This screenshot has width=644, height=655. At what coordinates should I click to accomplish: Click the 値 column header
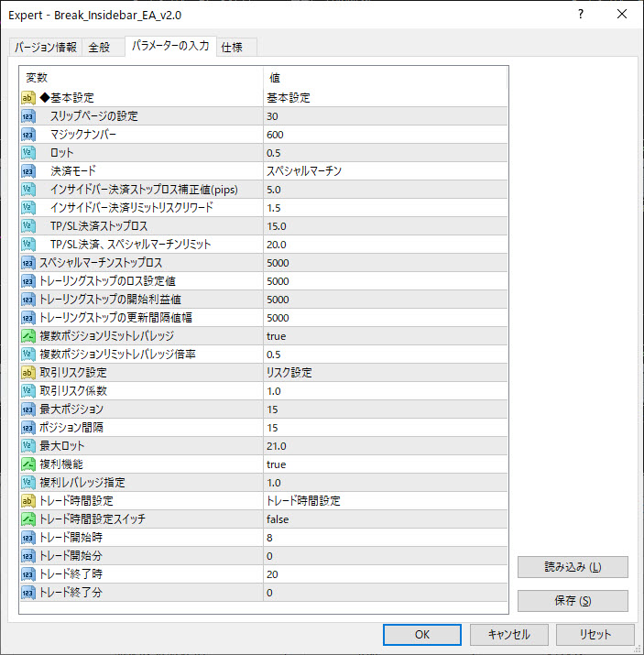(386, 77)
